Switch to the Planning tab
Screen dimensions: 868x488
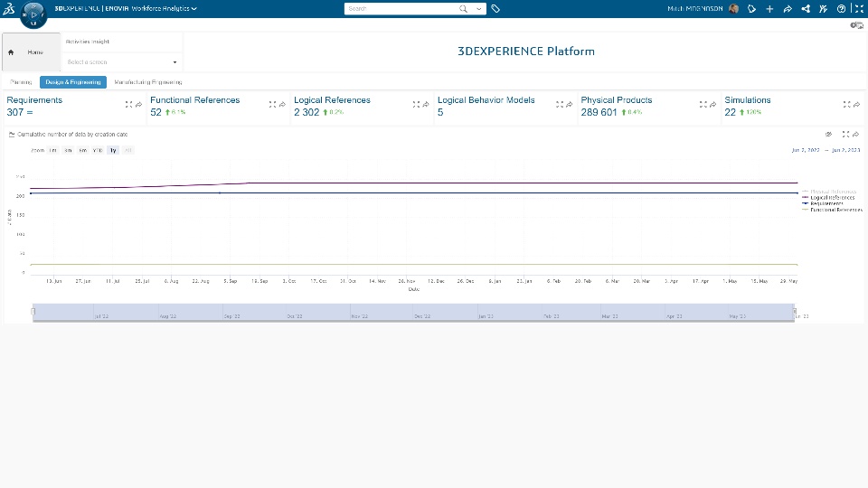click(x=21, y=82)
